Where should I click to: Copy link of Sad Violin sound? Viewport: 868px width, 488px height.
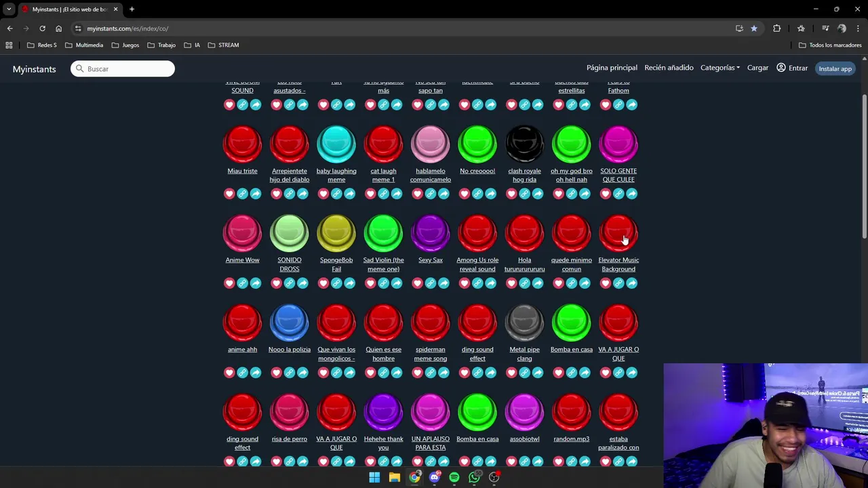pyautogui.click(x=383, y=283)
